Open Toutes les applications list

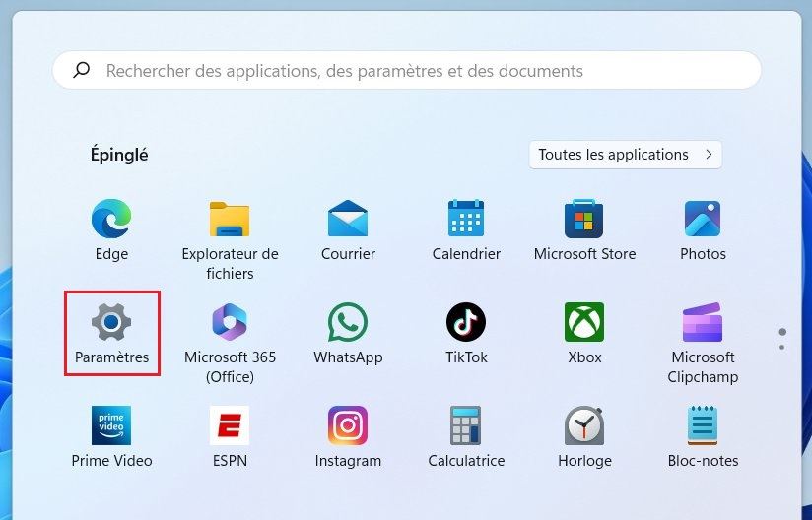625,155
